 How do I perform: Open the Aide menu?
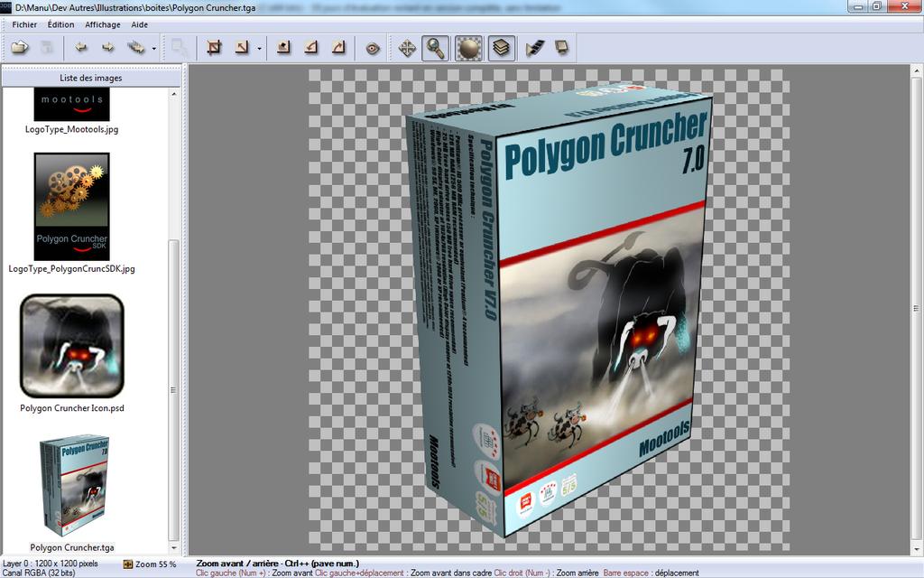[x=140, y=24]
